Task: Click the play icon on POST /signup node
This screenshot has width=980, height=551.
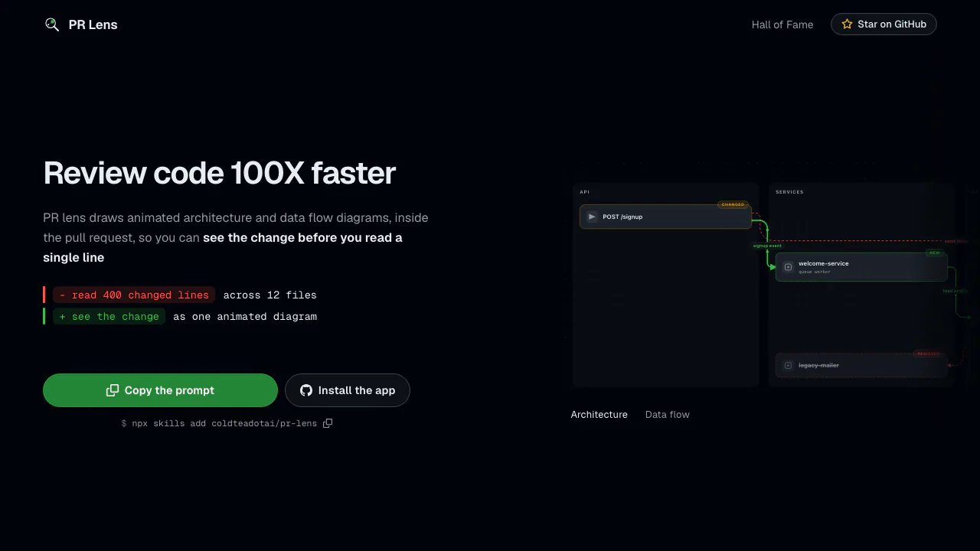Action: point(592,217)
